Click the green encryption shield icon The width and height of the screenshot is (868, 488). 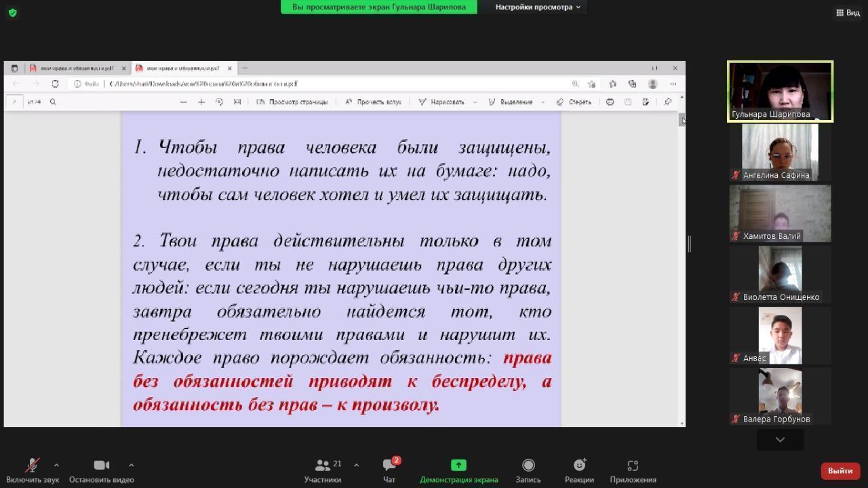12,13
